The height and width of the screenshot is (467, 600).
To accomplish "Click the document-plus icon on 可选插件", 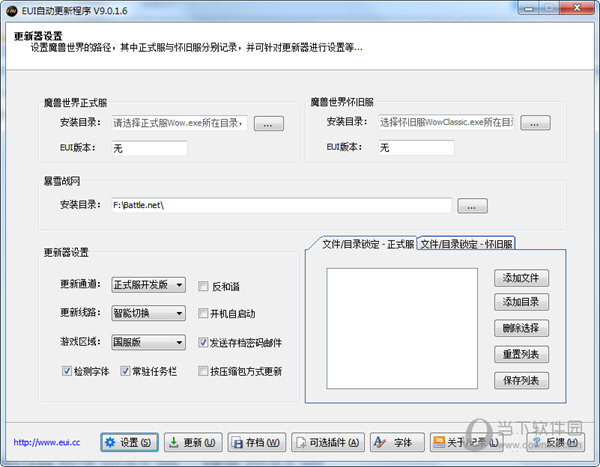I will coord(302,443).
